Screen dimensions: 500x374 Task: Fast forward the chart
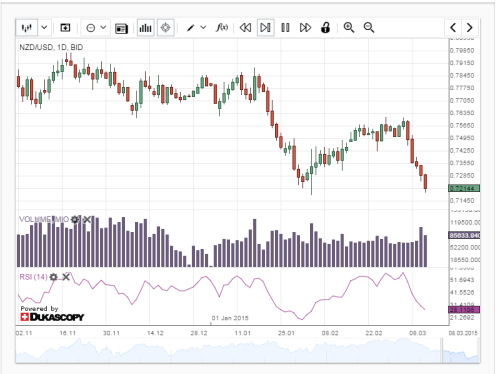point(305,28)
